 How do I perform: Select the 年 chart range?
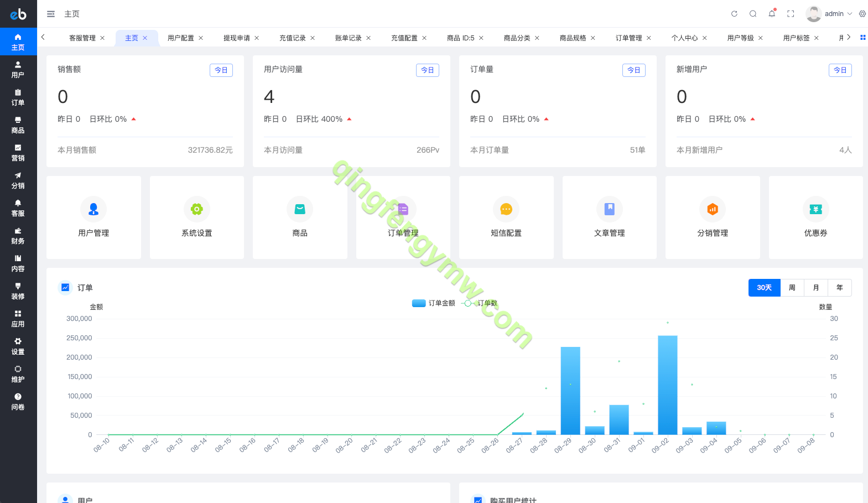840,288
